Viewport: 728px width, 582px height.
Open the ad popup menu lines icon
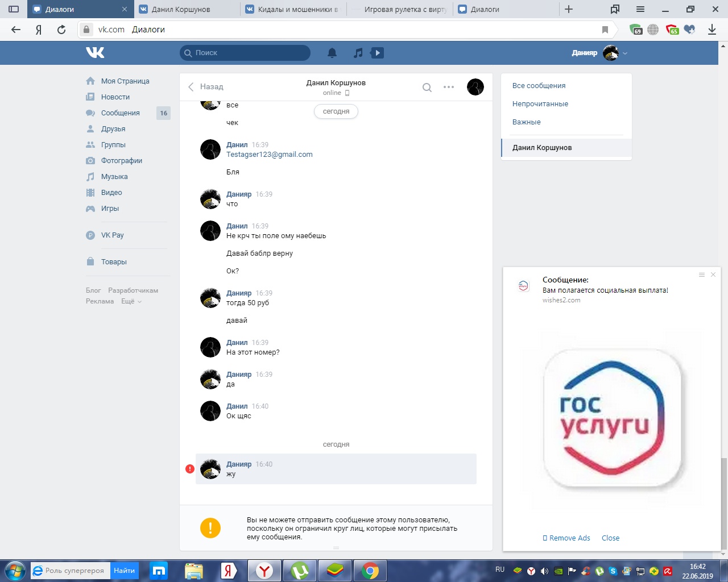click(702, 275)
